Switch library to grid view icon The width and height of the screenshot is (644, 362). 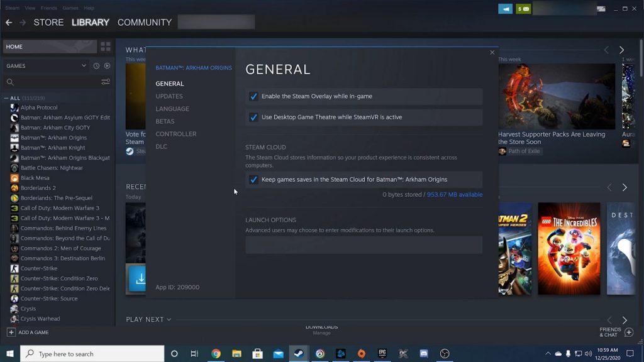pyautogui.click(x=106, y=47)
